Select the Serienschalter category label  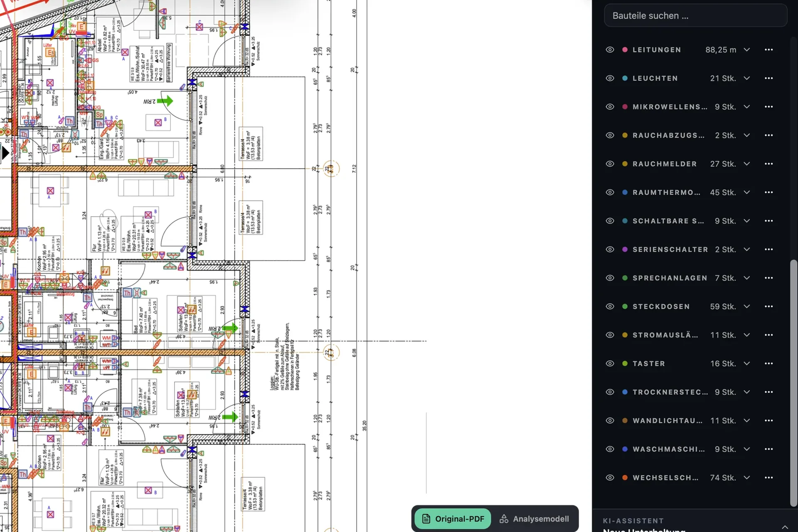click(670, 249)
